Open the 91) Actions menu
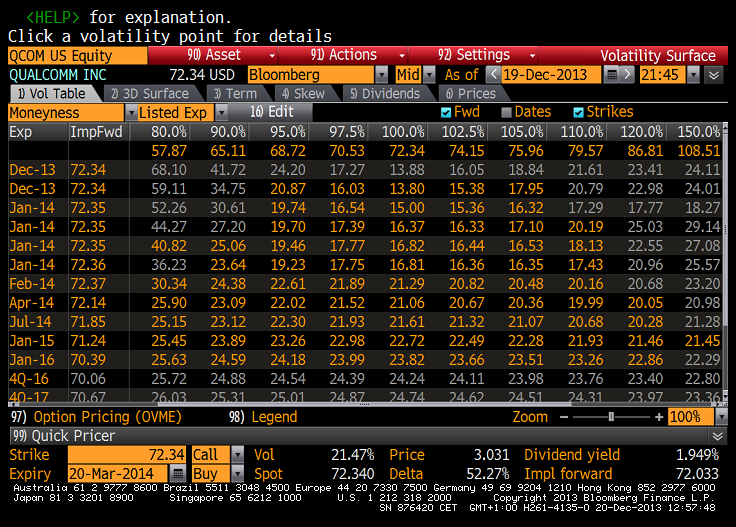Image resolution: width=736 pixels, height=527 pixels. pyautogui.click(x=344, y=55)
